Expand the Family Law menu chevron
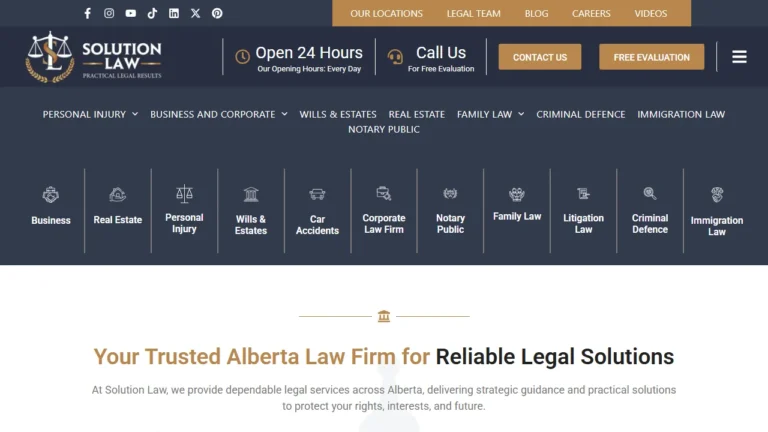 point(521,114)
